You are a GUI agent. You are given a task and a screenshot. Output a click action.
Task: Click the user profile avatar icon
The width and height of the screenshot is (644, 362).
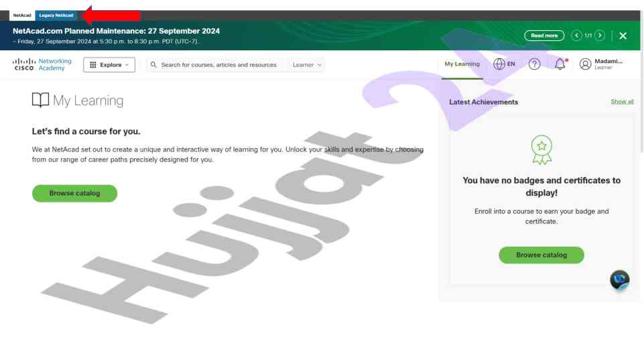(x=585, y=64)
